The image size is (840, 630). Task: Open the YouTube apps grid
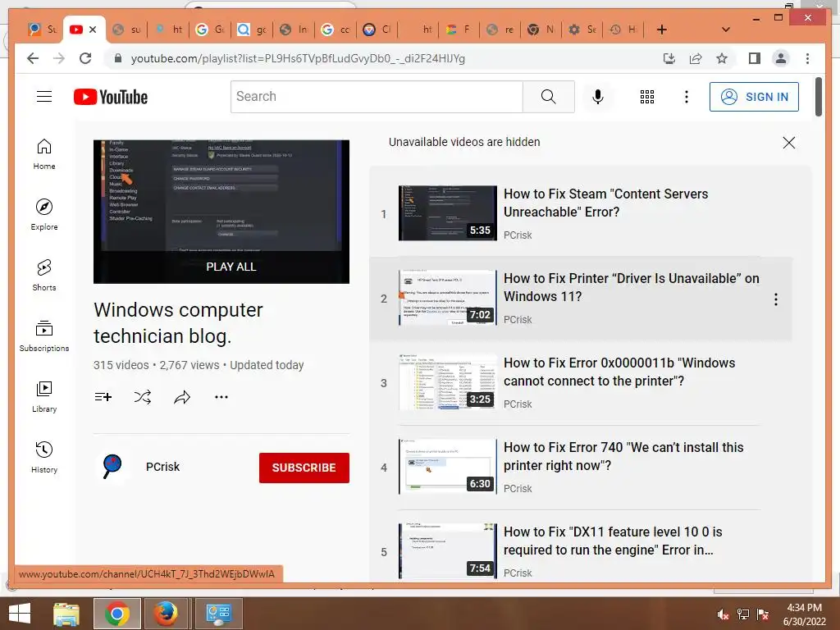pos(647,97)
